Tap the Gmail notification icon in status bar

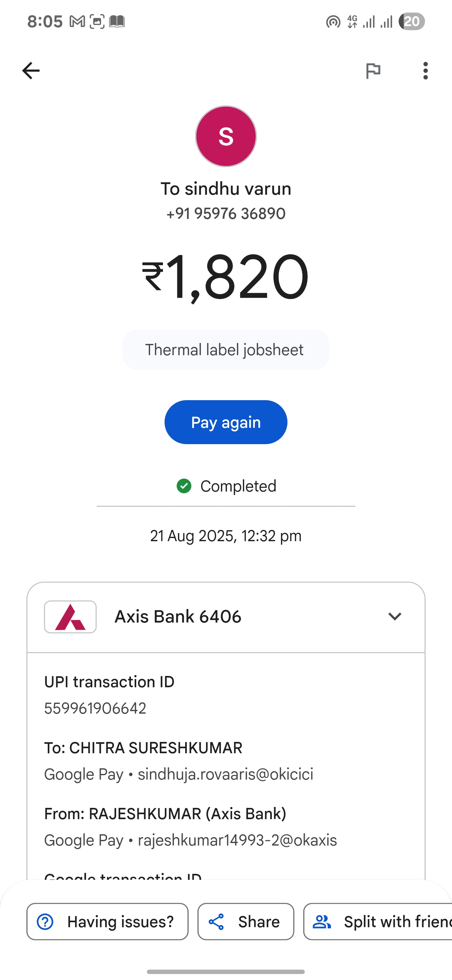(x=77, y=21)
